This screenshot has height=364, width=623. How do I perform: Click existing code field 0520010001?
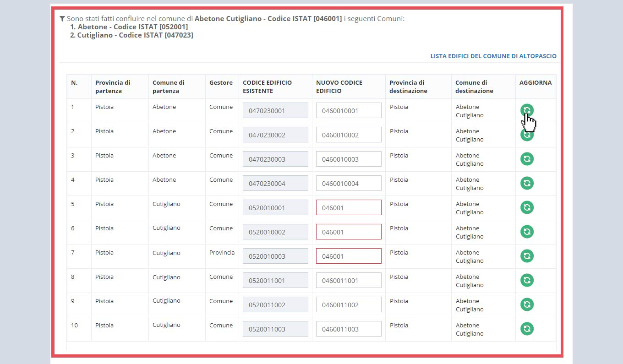[275, 207]
